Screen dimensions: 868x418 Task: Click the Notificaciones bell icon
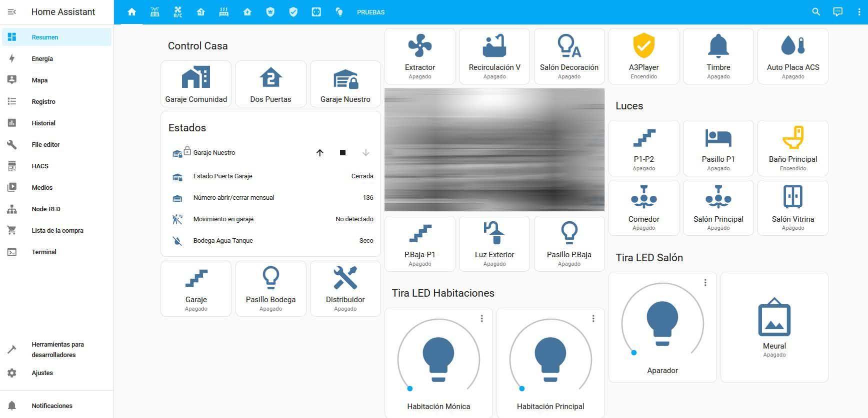click(x=12, y=406)
